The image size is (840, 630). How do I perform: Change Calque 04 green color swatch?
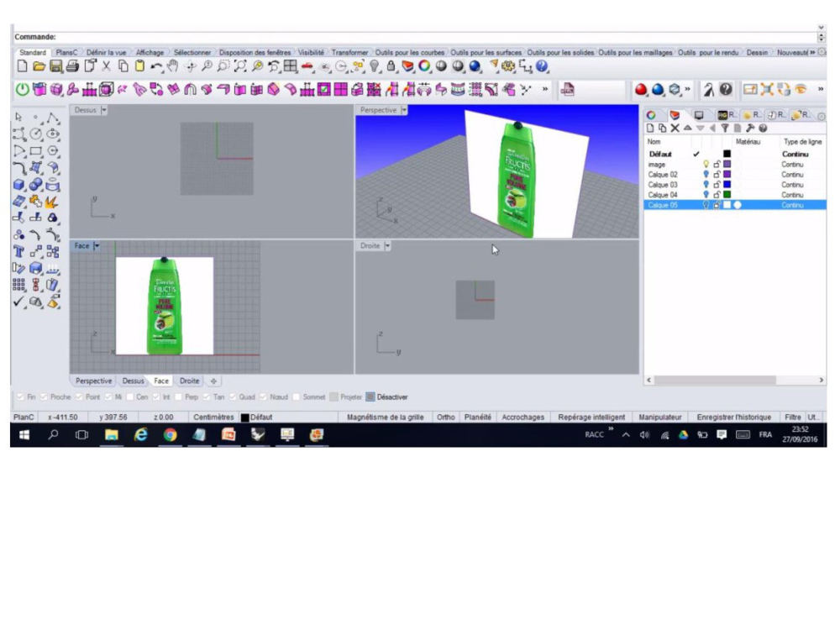pyautogui.click(x=727, y=195)
